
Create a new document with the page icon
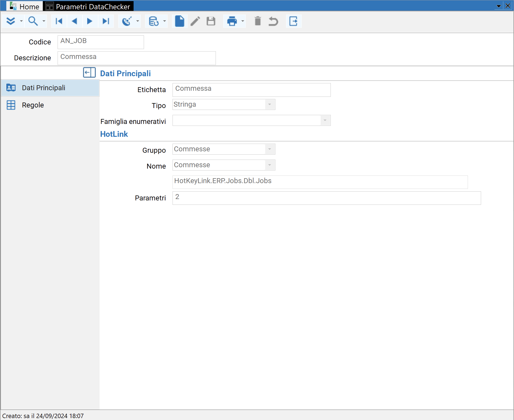(x=180, y=21)
